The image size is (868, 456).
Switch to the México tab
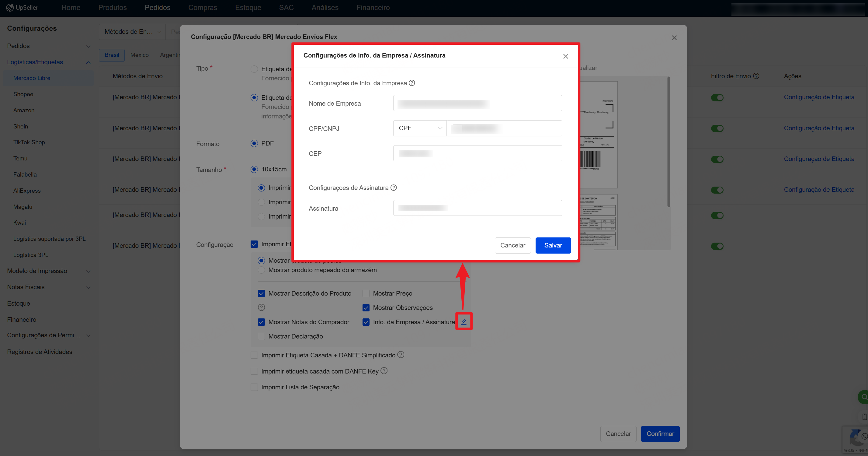[139, 55]
